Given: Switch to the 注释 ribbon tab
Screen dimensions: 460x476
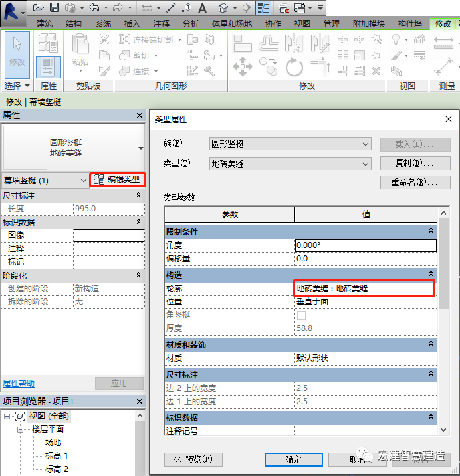Looking at the screenshot, I should coord(162,23).
